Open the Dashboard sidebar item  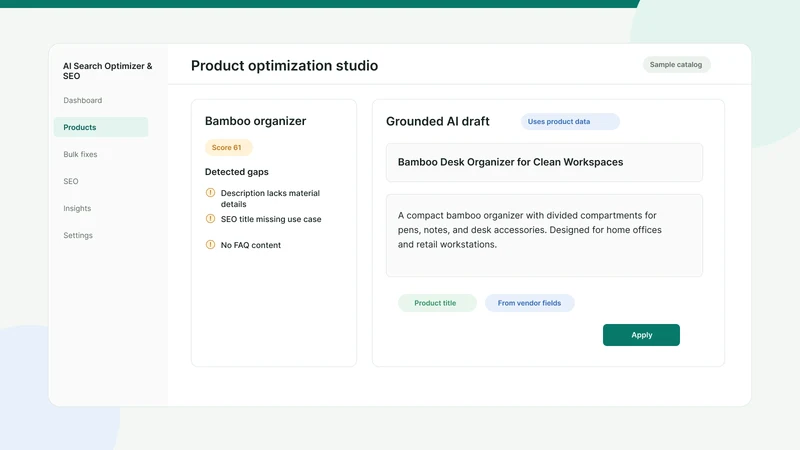83,101
